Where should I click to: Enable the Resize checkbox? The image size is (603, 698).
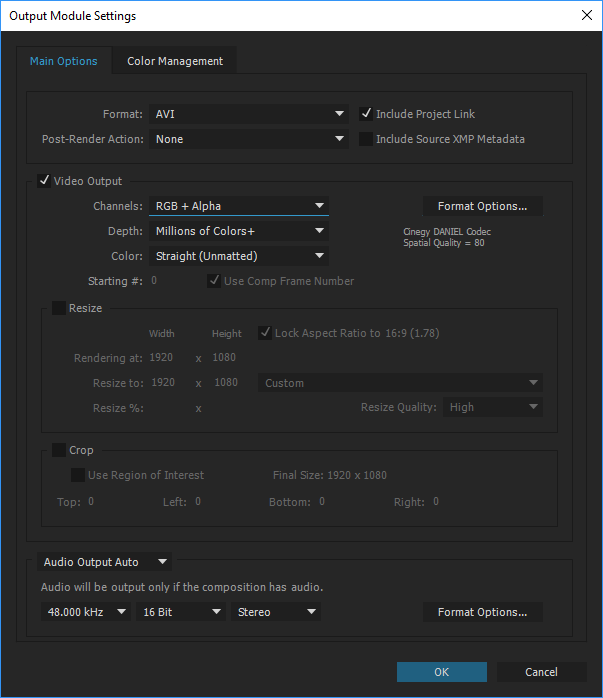(59, 308)
